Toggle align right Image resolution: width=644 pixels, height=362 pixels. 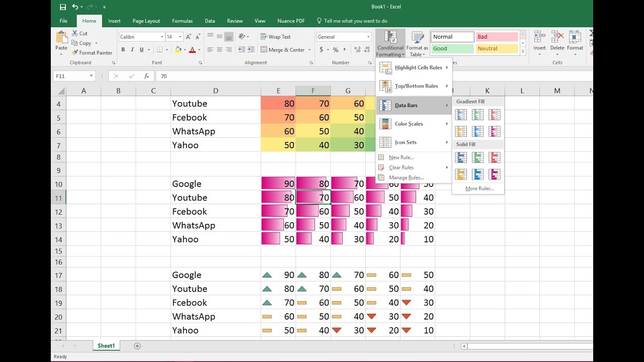(x=229, y=50)
